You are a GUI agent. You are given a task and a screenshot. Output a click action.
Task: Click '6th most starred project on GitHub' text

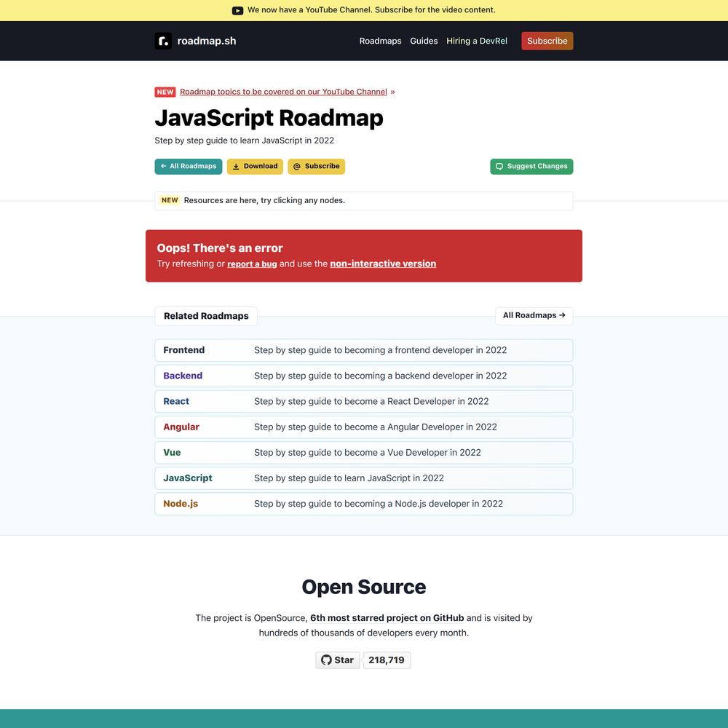click(387, 618)
